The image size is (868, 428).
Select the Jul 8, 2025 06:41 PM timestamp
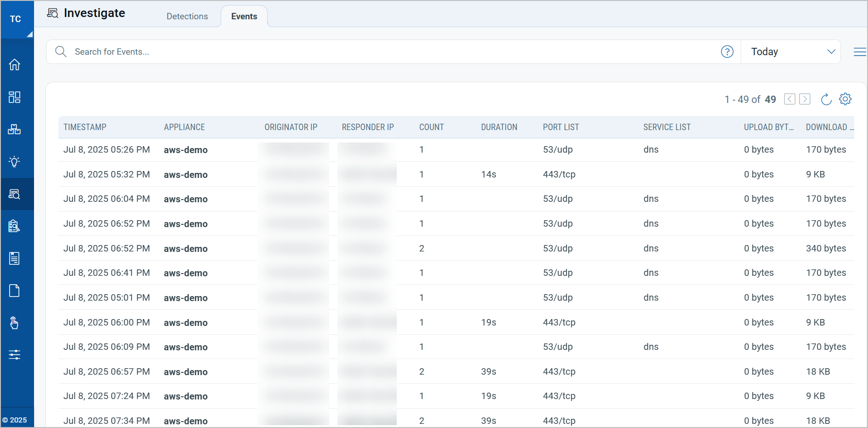point(107,273)
